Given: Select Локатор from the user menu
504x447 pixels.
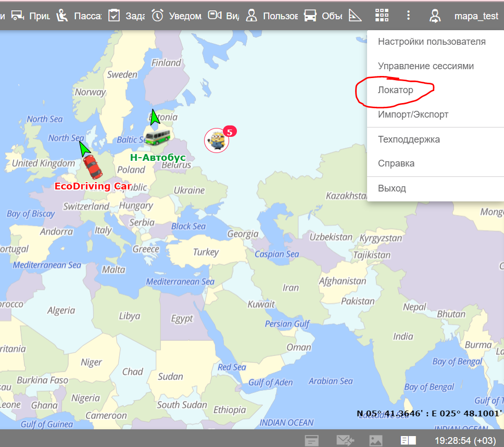Looking at the screenshot, I should tap(396, 90).
